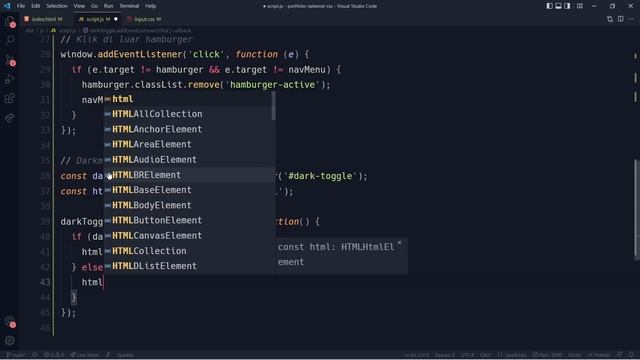Screen dimensions: 640x360
Task: Click the editor vertical scrollbar thumb
Action: [x=637, y=209]
